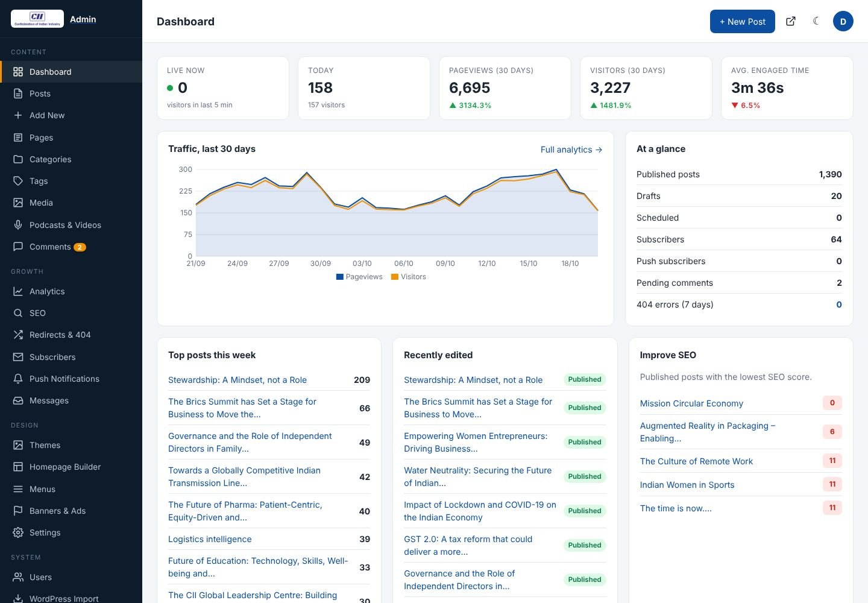This screenshot has width=868, height=603.
Task: Click the Push Notifications bell icon
Action: click(18, 379)
